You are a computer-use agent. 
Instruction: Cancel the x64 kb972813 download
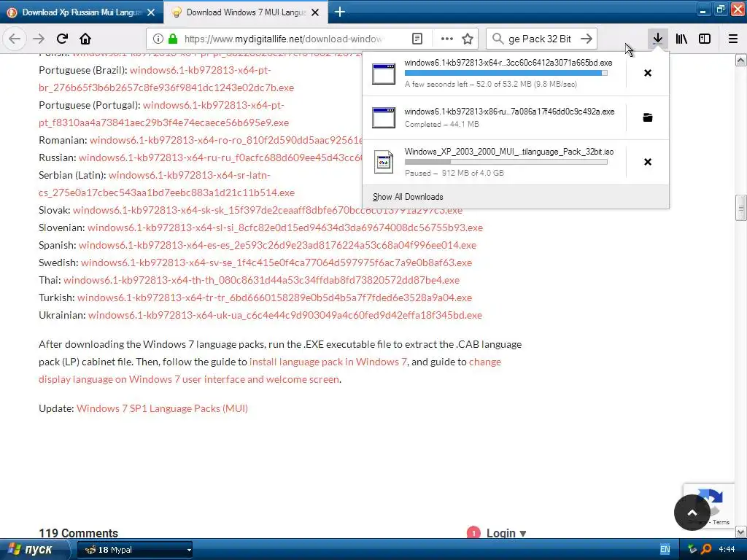648,73
